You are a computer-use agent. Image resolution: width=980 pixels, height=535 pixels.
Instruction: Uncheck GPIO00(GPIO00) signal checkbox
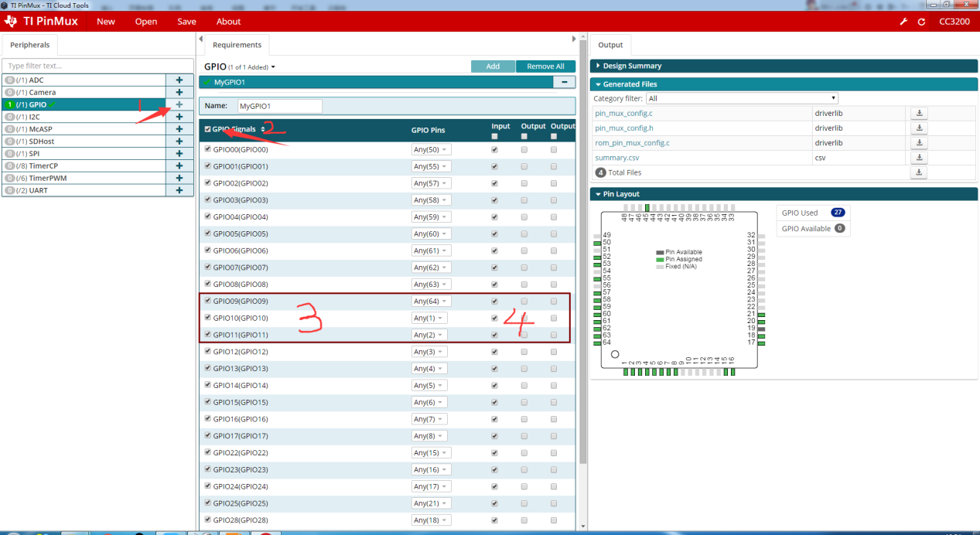[207, 150]
